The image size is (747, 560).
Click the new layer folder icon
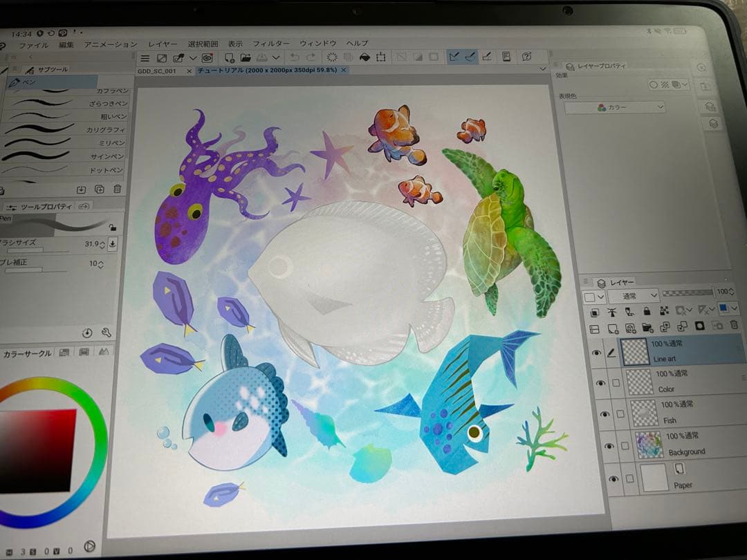(x=647, y=328)
